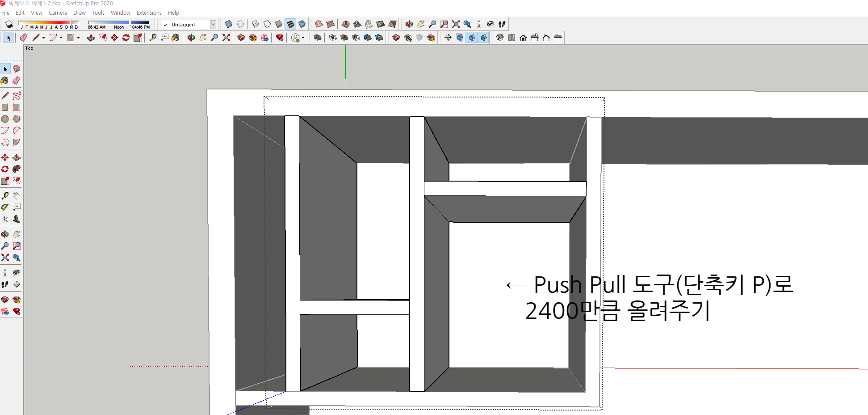The height and width of the screenshot is (415, 868).
Task: Toggle Display Section Fill
Action: click(x=483, y=38)
